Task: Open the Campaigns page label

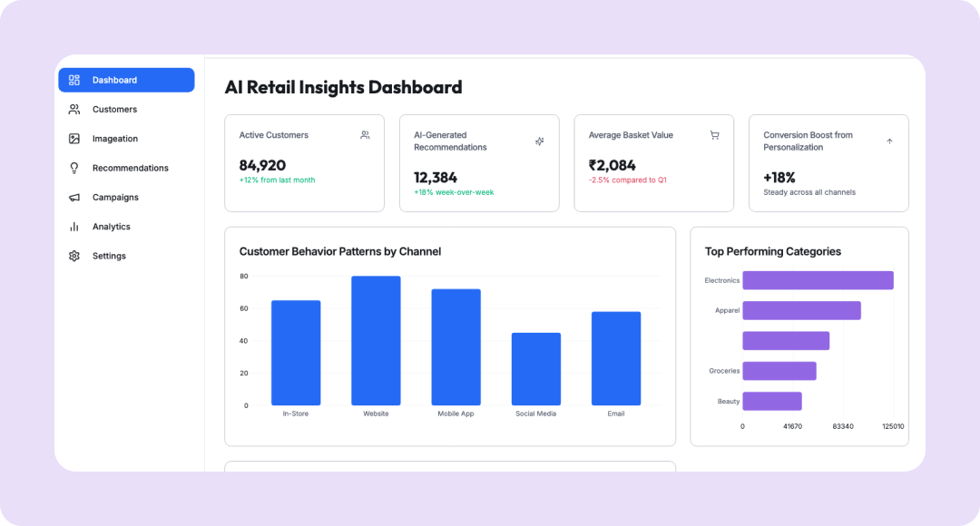Action: (x=115, y=198)
